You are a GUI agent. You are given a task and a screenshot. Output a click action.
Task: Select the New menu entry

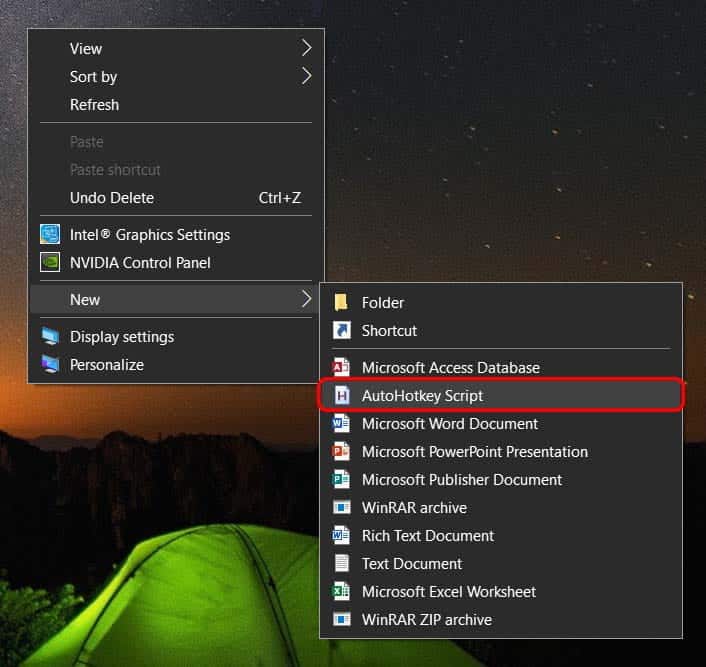tap(176, 299)
